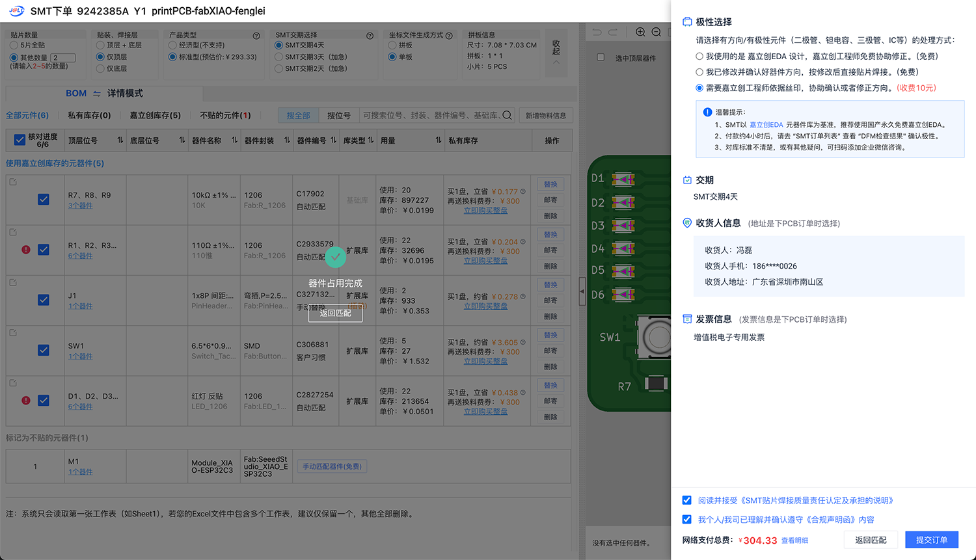Open the 嘉立创EDA link in the tips box
This screenshot has height=560, width=976.
point(766,125)
